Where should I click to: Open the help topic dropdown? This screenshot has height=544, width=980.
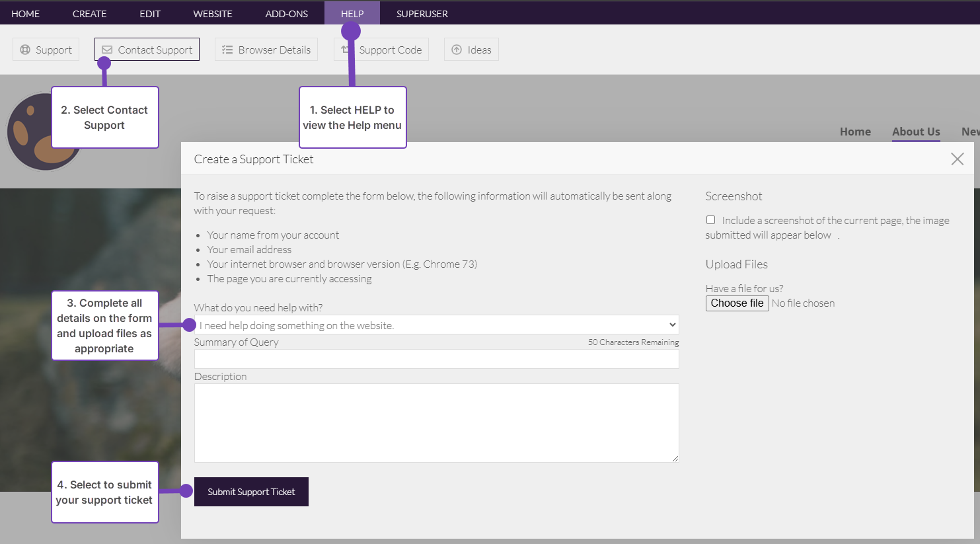click(436, 325)
